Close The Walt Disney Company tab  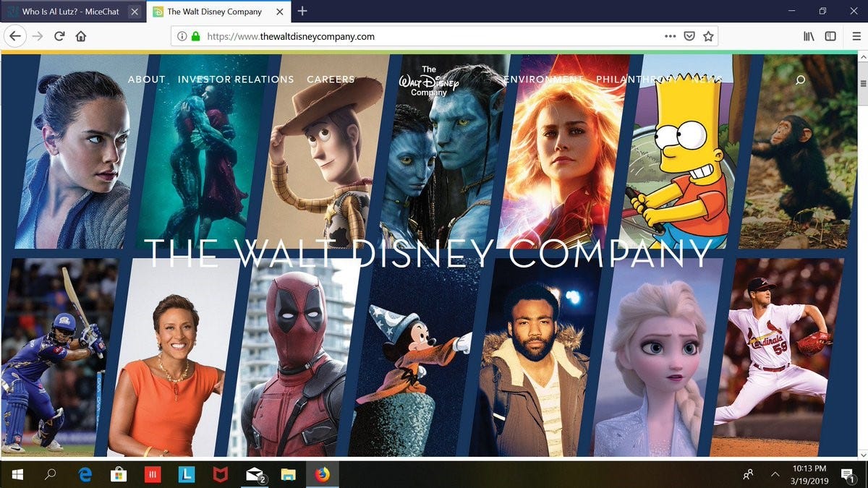[279, 12]
